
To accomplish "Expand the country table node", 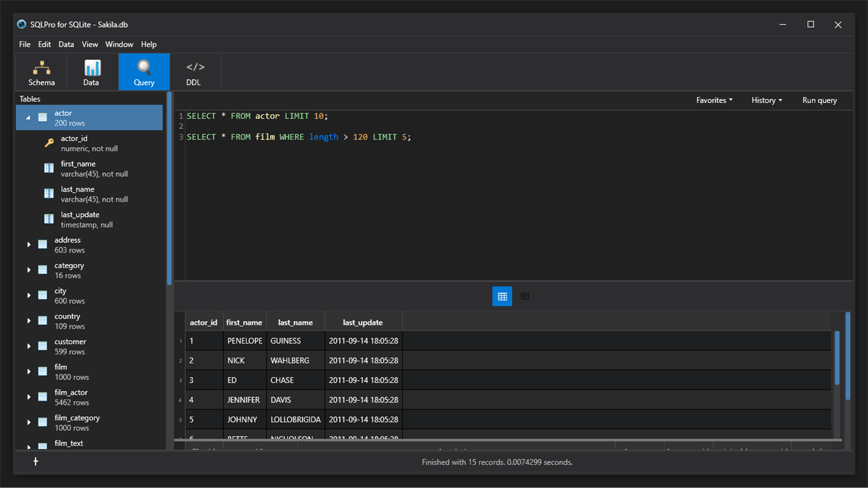I will coord(29,321).
